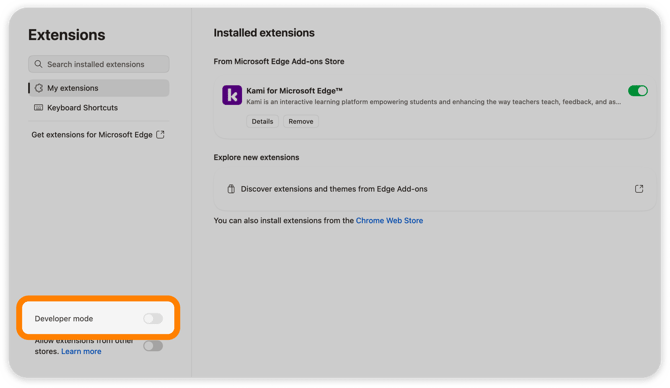The image size is (670, 388).
Task: Open Discover extensions external link icon
Action: pos(639,189)
